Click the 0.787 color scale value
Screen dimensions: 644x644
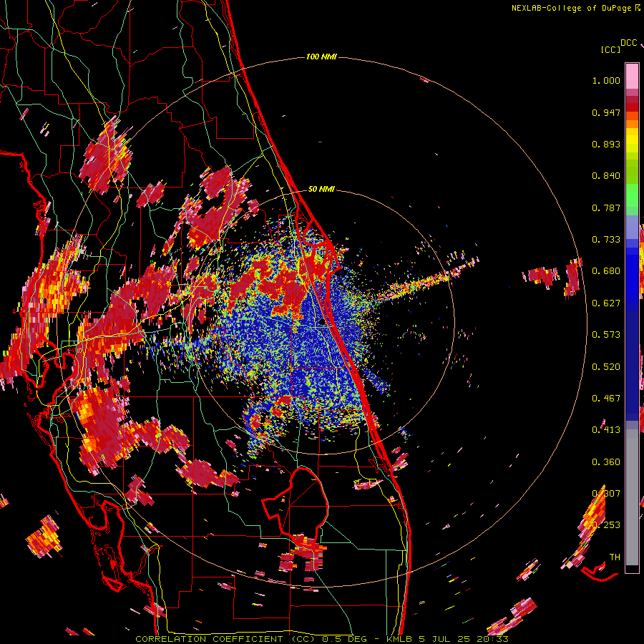pos(606,208)
